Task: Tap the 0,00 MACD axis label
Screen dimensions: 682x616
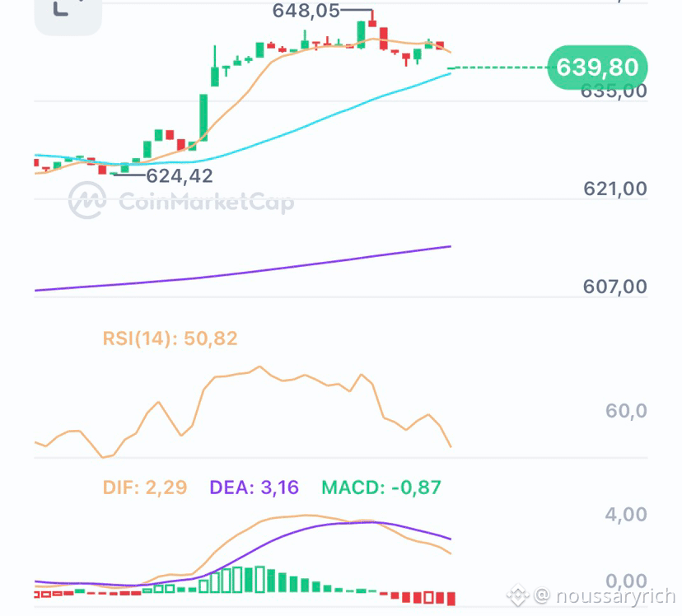Action: [x=626, y=581]
